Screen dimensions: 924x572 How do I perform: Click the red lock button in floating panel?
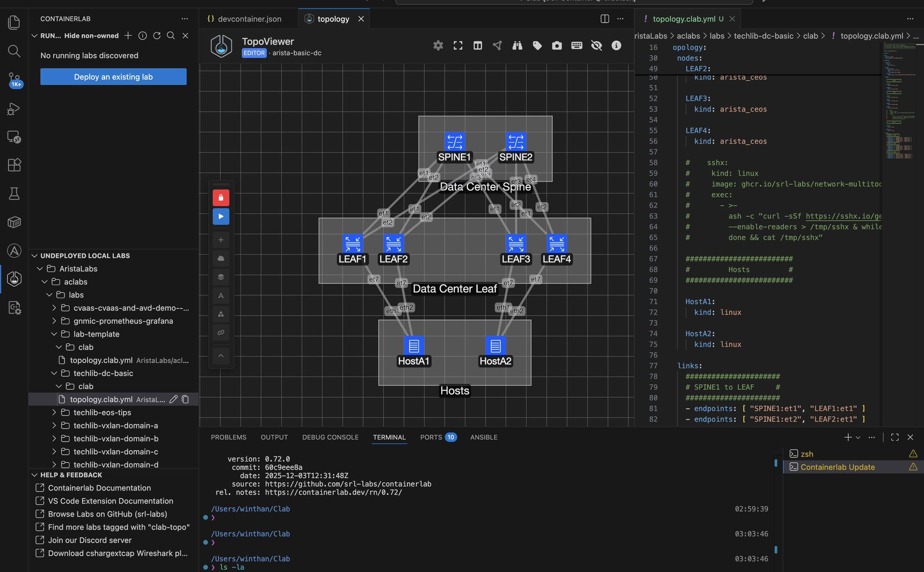pos(221,198)
